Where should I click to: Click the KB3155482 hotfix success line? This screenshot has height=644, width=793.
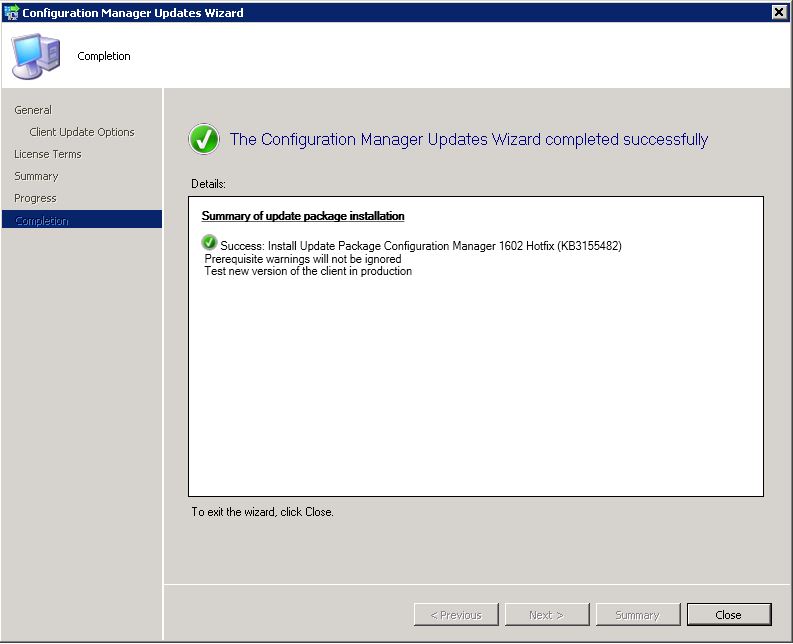[x=421, y=246]
